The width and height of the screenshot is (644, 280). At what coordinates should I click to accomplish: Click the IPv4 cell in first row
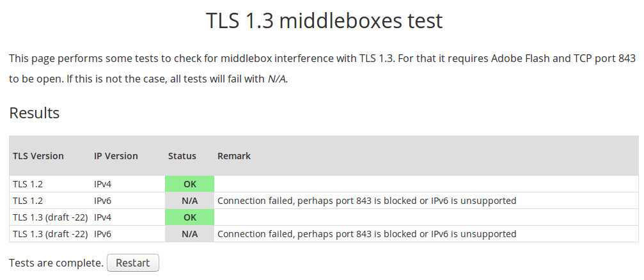[x=103, y=184]
